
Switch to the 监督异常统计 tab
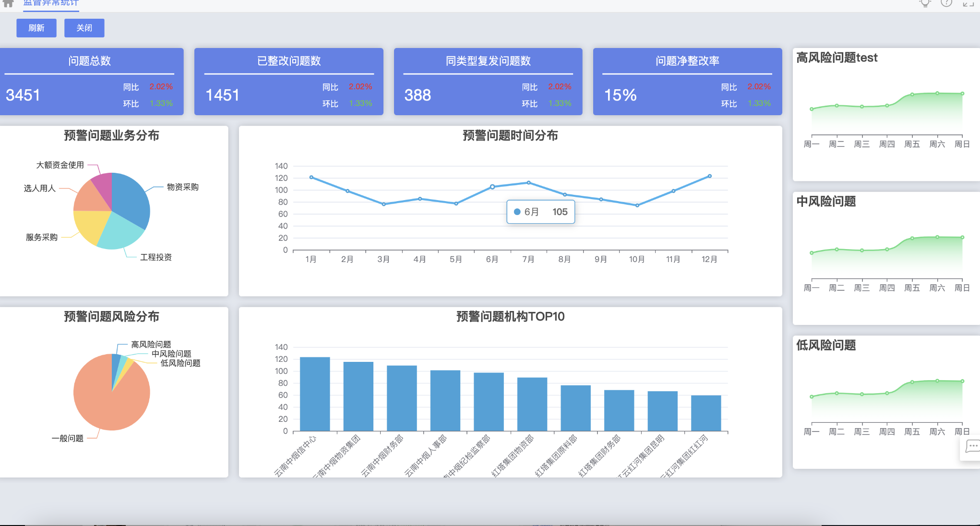click(x=51, y=3)
